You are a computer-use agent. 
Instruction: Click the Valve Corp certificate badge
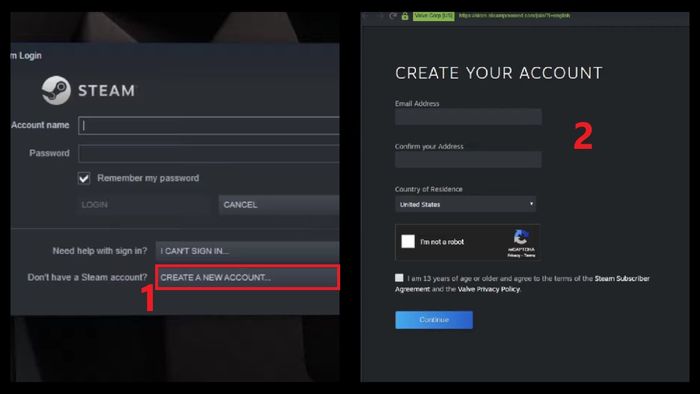433,16
